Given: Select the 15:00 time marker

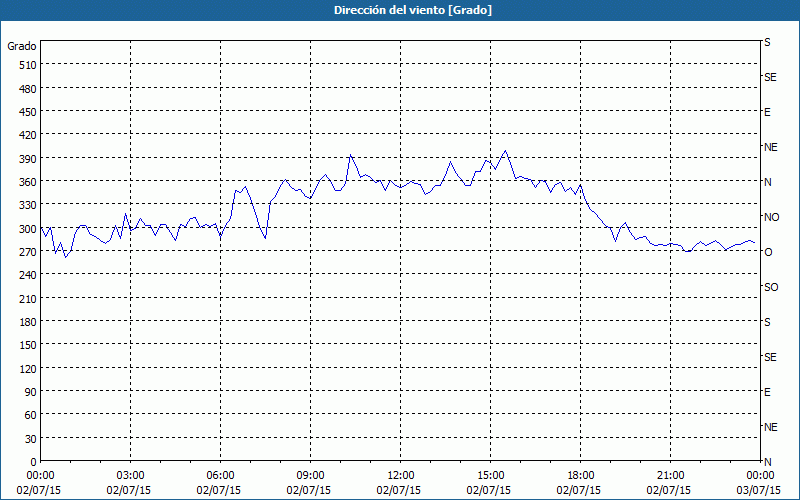Looking at the screenshot, I should tap(490, 475).
